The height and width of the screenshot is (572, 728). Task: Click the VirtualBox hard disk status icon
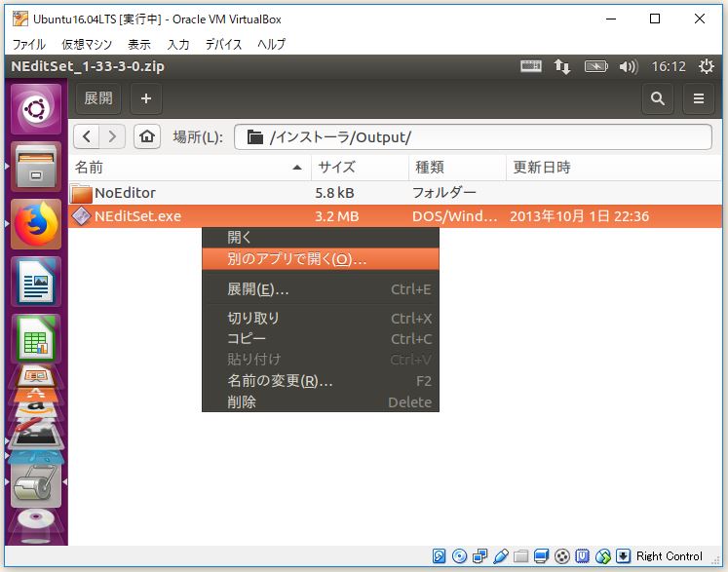[439, 555]
